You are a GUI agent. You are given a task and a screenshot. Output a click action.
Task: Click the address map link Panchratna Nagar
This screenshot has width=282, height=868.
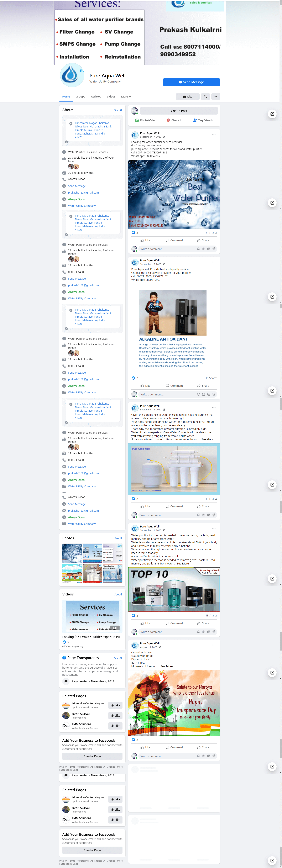[93, 130]
